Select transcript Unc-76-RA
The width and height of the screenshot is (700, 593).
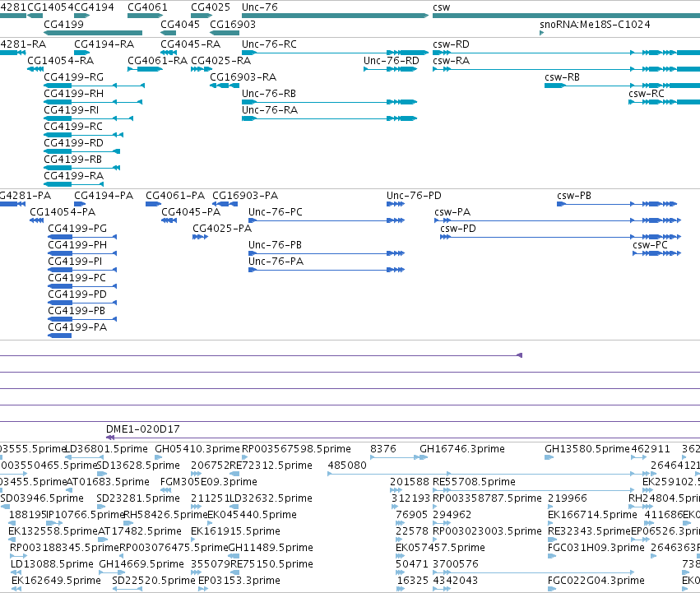click(x=270, y=110)
